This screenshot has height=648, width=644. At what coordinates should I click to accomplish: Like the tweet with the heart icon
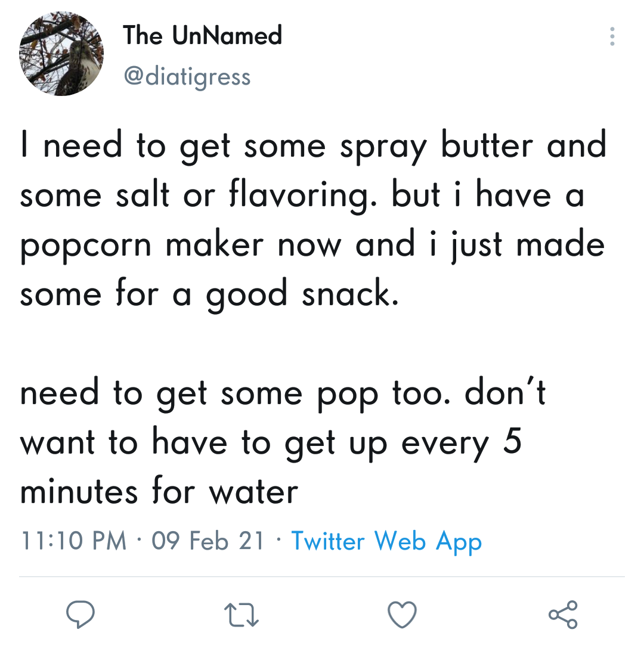pyautogui.click(x=402, y=615)
